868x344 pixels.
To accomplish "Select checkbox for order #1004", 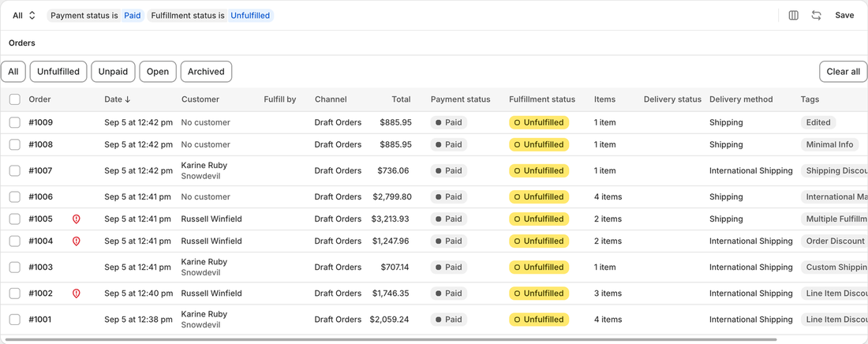I will click(x=15, y=241).
